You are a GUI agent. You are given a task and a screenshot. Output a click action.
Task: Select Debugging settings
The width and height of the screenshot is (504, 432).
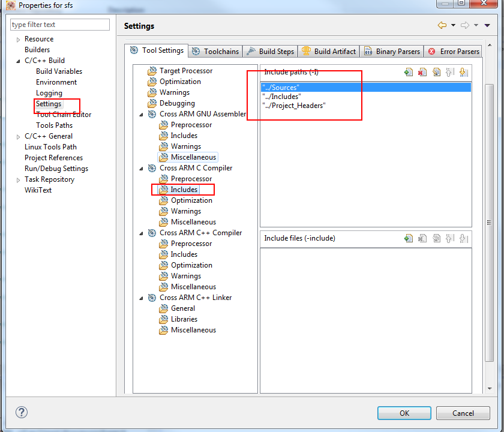[x=177, y=103]
